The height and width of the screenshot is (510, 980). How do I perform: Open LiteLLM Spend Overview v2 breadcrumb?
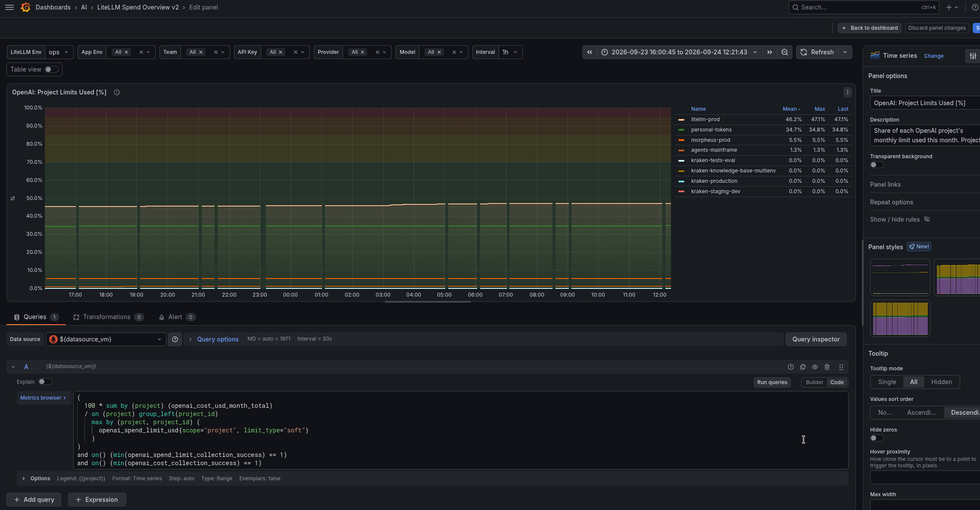tap(138, 7)
